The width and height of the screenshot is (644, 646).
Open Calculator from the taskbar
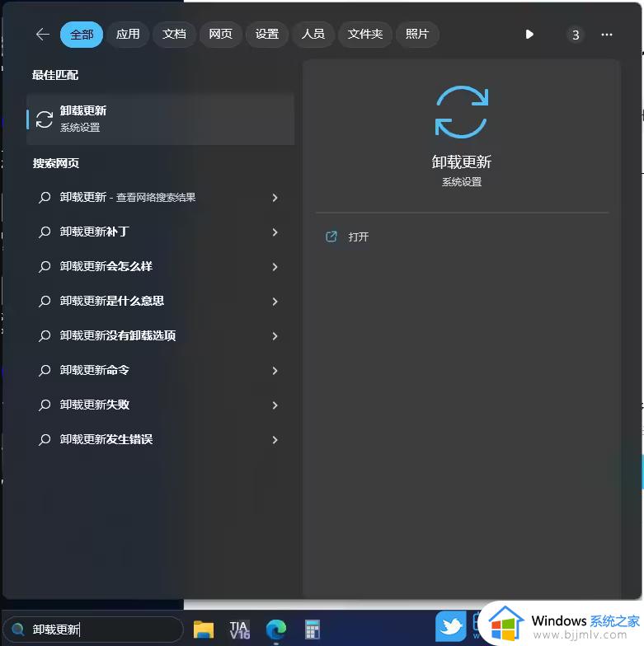[x=312, y=630]
